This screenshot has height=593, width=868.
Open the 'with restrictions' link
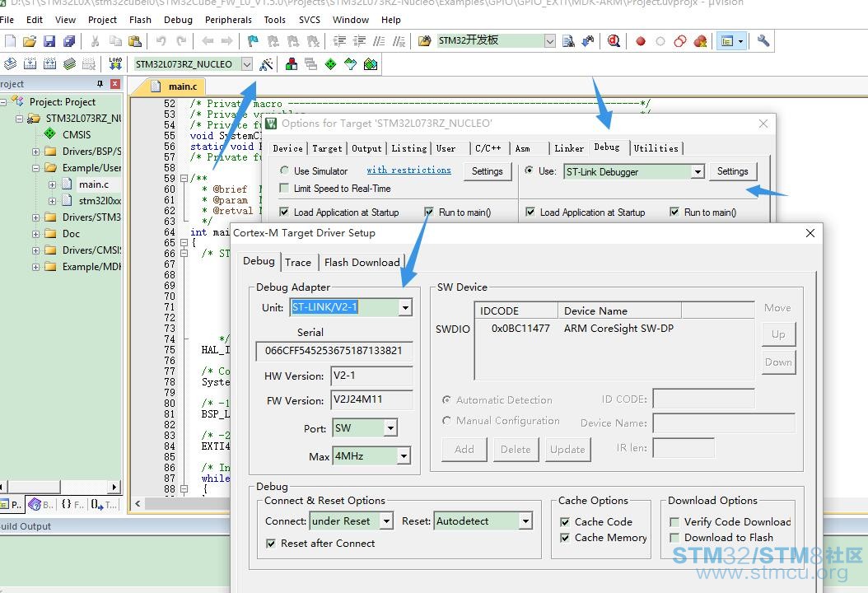[x=408, y=170]
